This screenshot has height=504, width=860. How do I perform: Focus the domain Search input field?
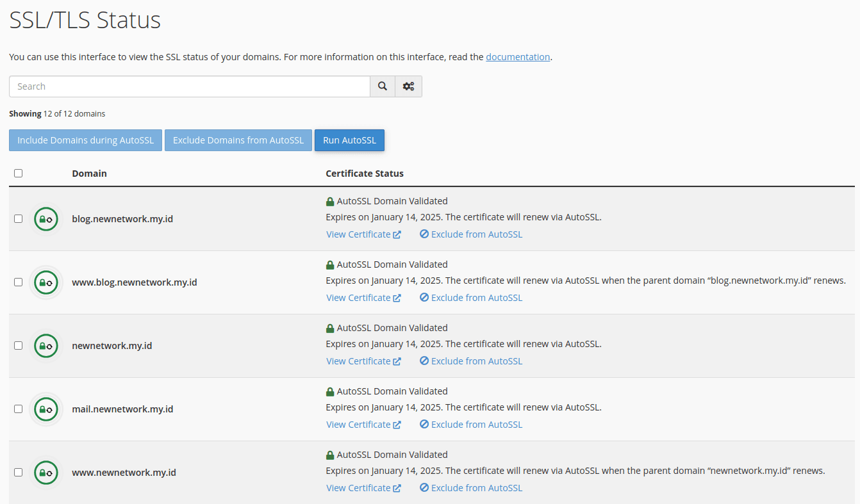click(x=190, y=86)
